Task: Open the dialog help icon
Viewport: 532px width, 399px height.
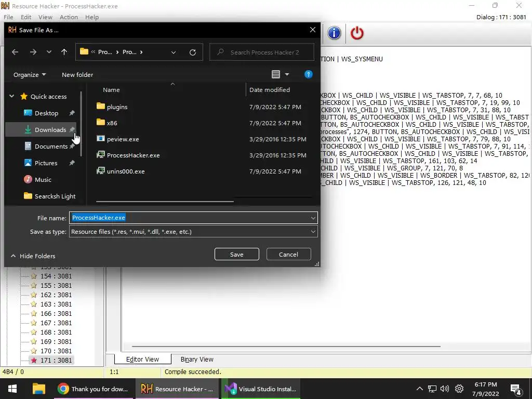Action: pyautogui.click(x=309, y=74)
